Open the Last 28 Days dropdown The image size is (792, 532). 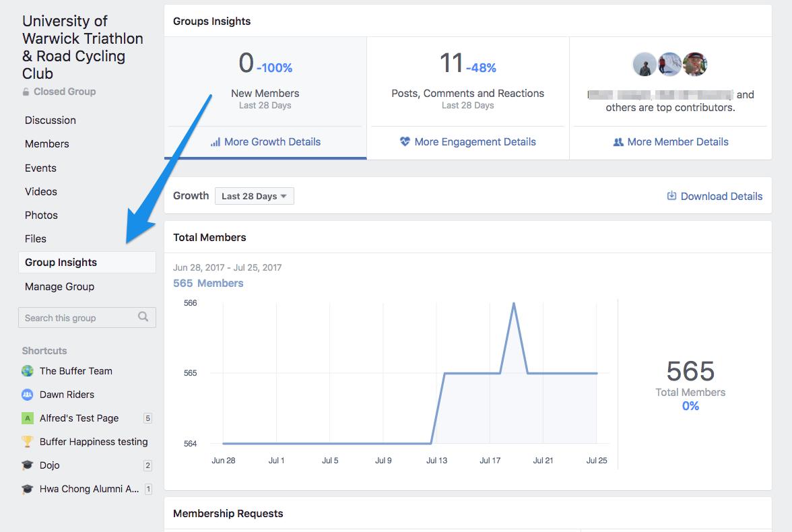coord(254,196)
